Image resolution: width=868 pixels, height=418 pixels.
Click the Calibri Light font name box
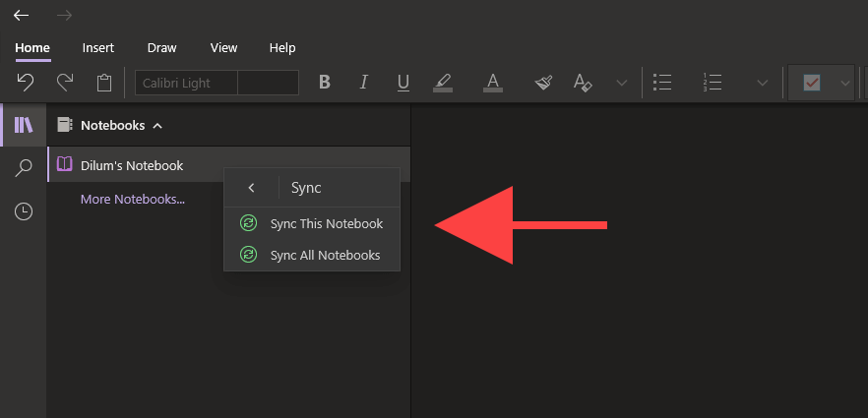coord(186,83)
